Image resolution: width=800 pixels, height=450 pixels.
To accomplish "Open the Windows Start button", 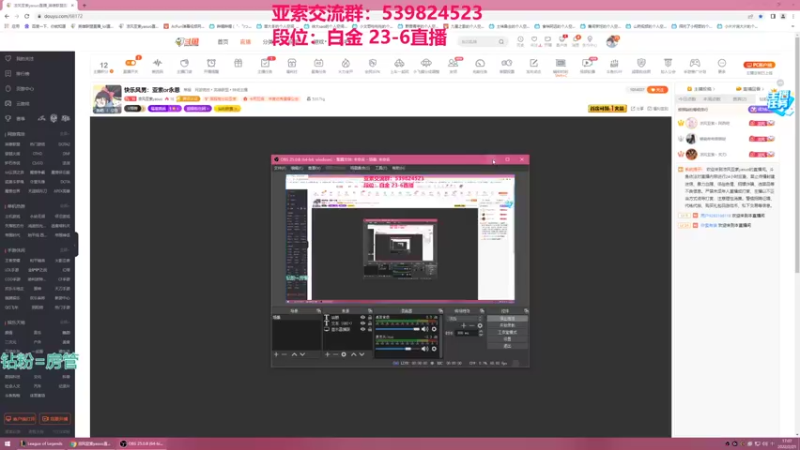I will pyautogui.click(x=7, y=443).
